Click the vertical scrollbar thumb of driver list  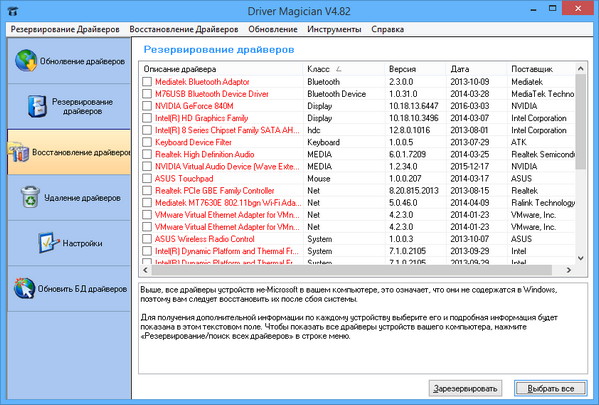(x=581, y=122)
